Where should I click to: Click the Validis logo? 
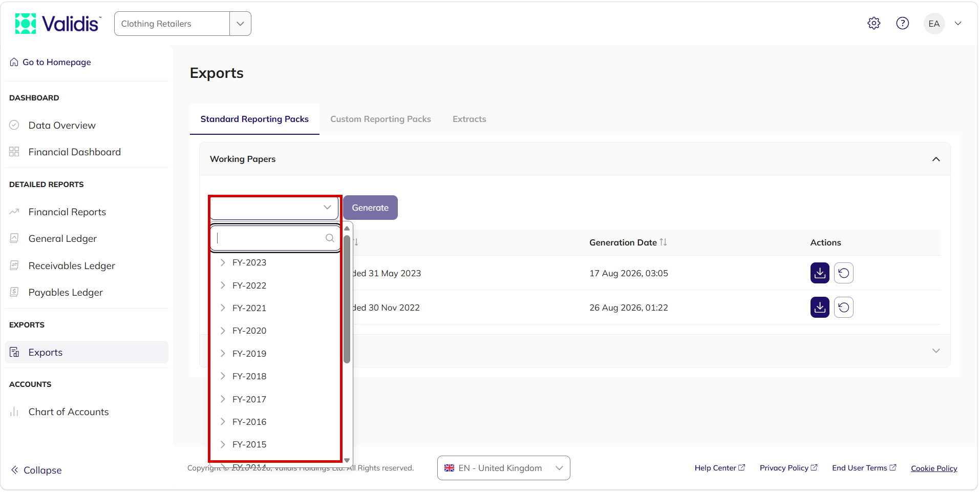(x=57, y=24)
